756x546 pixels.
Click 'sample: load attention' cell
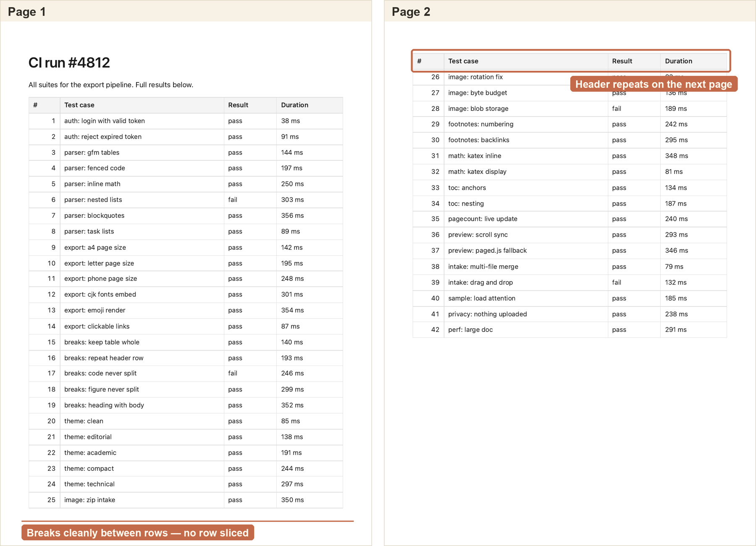(526, 298)
